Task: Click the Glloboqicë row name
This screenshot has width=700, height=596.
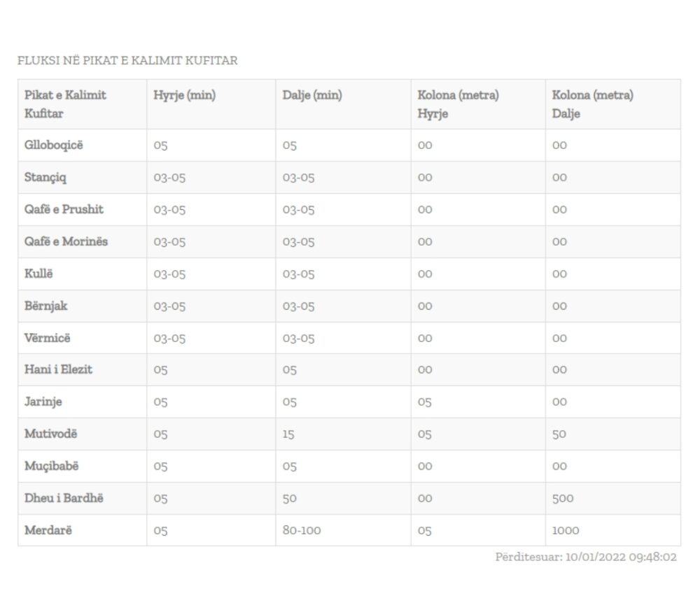Action: click(54, 145)
